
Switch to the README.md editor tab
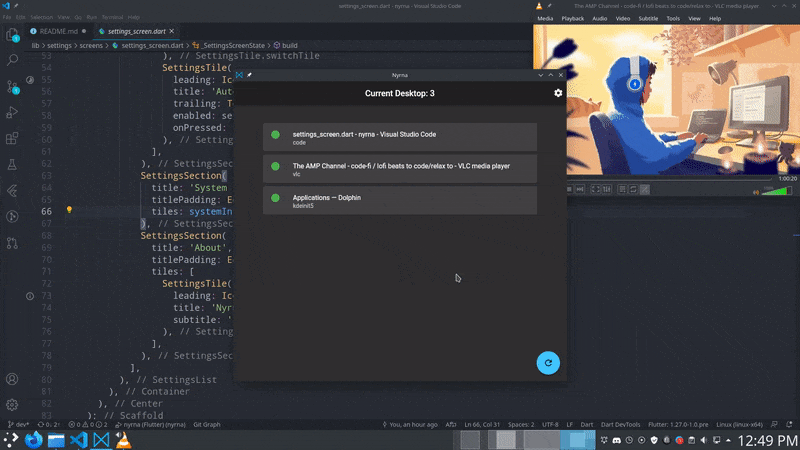tap(58, 31)
